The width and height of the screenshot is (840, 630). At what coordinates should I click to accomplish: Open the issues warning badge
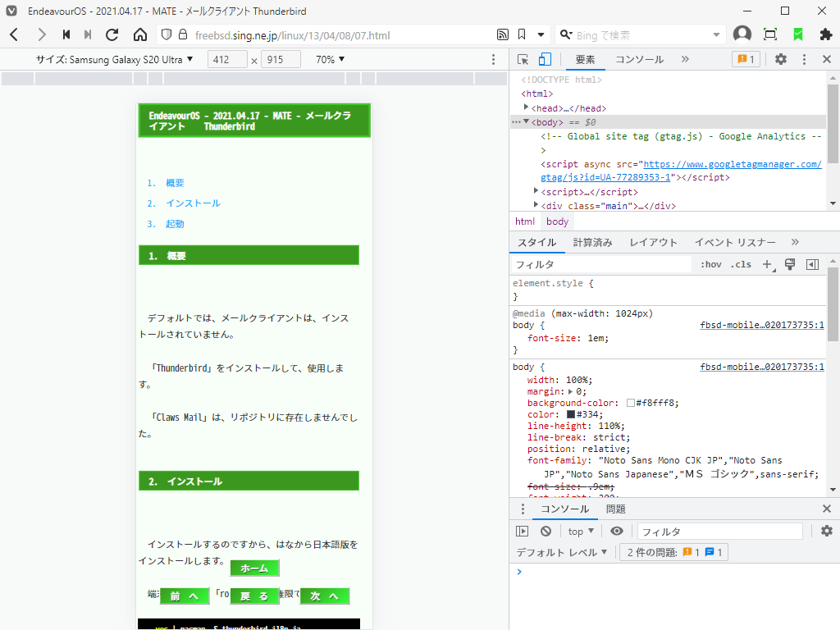(x=746, y=59)
